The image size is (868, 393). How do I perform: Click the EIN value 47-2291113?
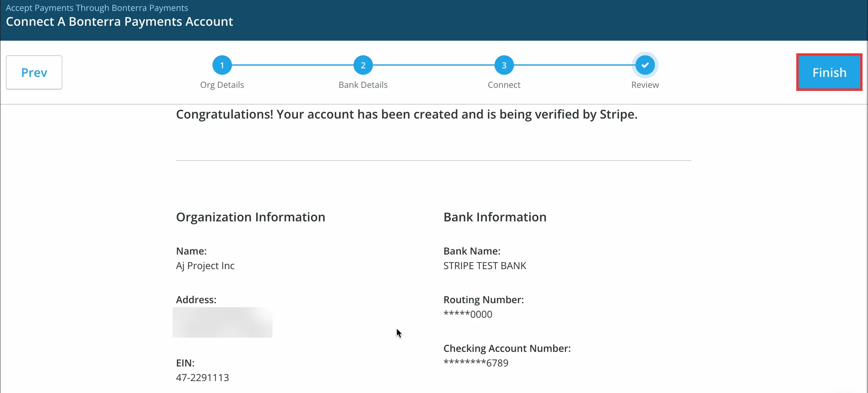[x=202, y=377]
